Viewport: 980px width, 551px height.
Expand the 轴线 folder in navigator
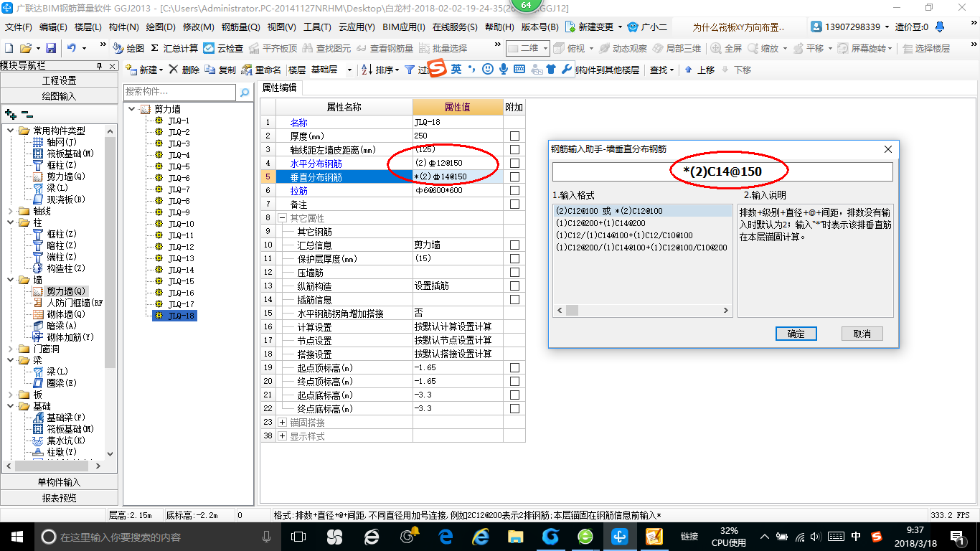[x=11, y=211]
